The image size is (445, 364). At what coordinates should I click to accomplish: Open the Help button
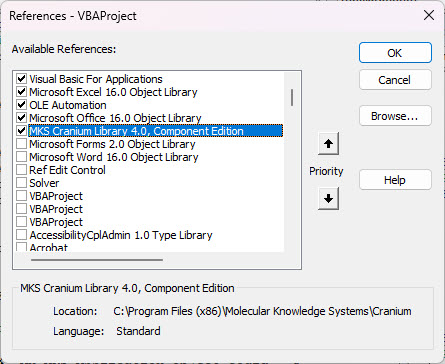point(395,180)
